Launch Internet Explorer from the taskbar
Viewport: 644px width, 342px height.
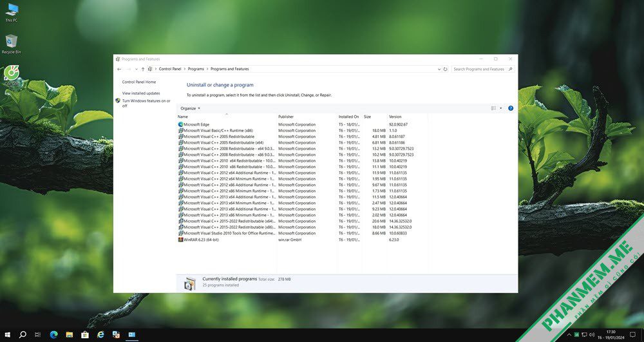(100, 335)
